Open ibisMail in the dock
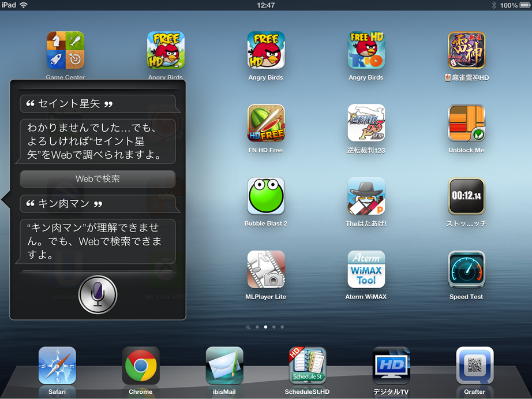This screenshot has width=532, height=399. pos(224,366)
